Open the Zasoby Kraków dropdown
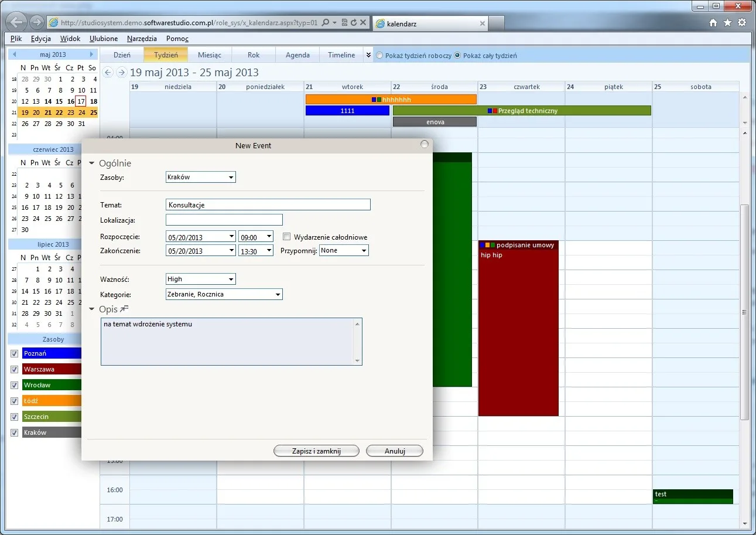The height and width of the screenshot is (535, 756). pyautogui.click(x=201, y=177)
